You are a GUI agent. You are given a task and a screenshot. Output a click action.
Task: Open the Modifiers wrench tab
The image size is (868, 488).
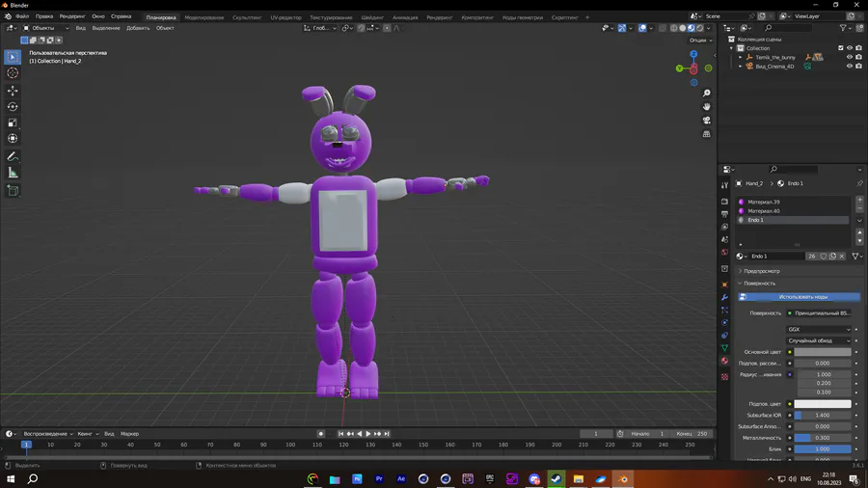[724, 297]
